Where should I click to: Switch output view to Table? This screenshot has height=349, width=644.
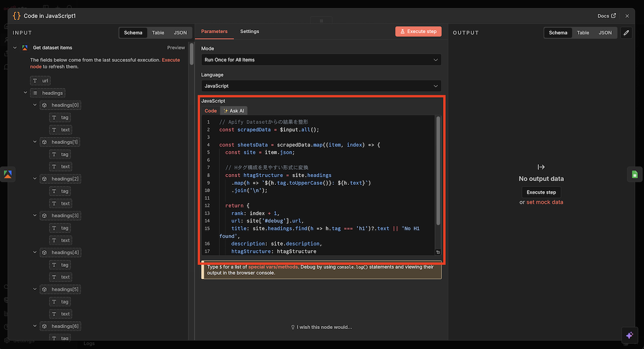(x=583, y=33)
